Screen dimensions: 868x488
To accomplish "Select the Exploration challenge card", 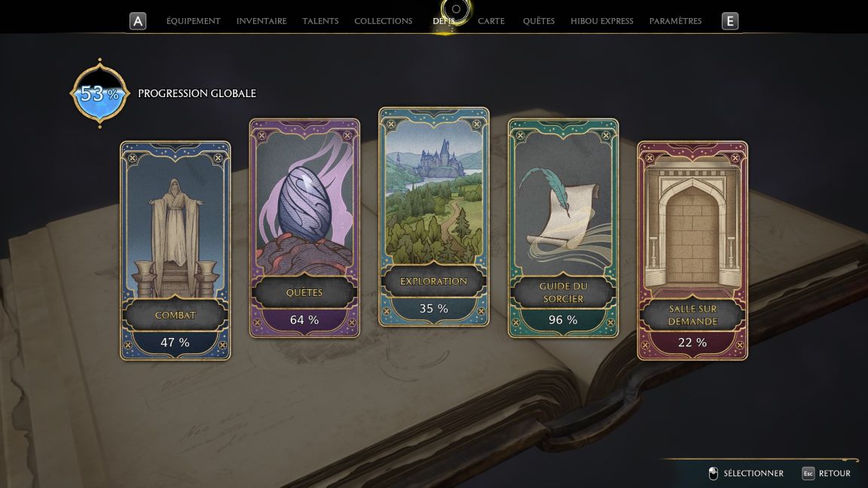I will click(x=433, y=216).
